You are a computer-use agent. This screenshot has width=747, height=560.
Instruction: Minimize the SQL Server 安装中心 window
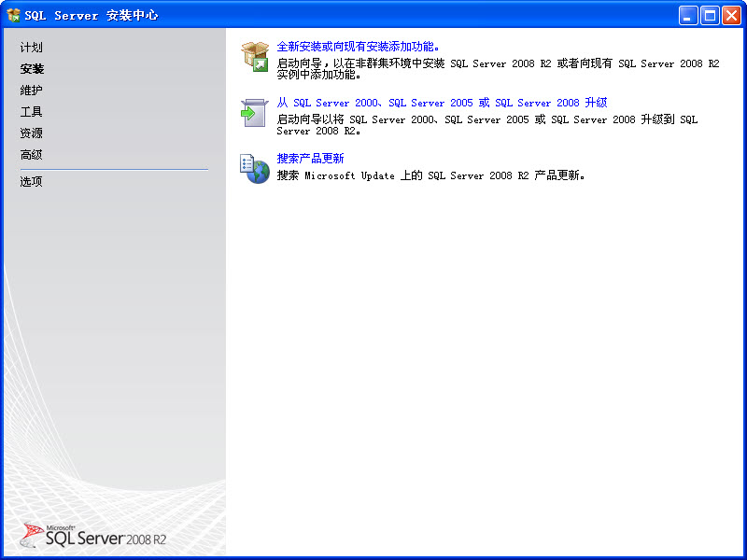(x=688, y=16)
